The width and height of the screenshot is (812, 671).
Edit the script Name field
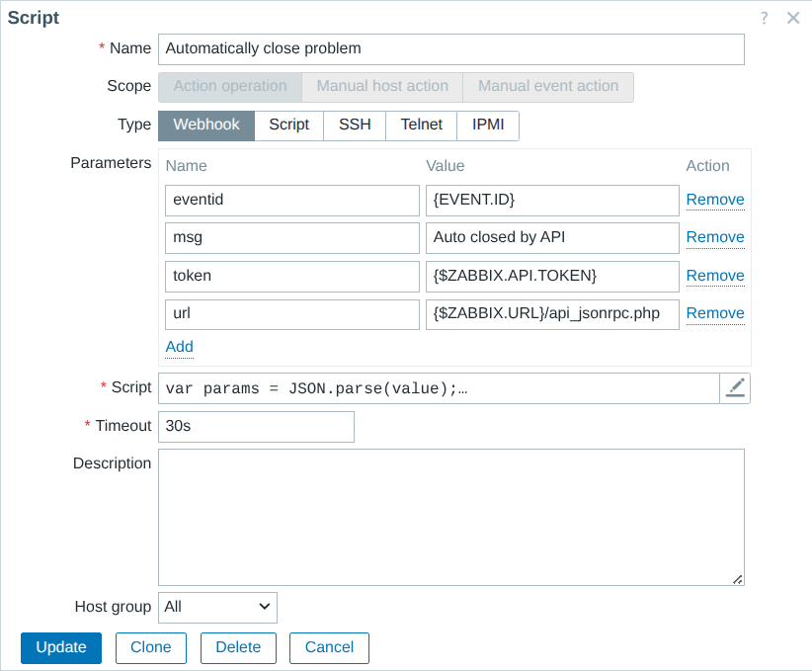[x=450, y=48]
